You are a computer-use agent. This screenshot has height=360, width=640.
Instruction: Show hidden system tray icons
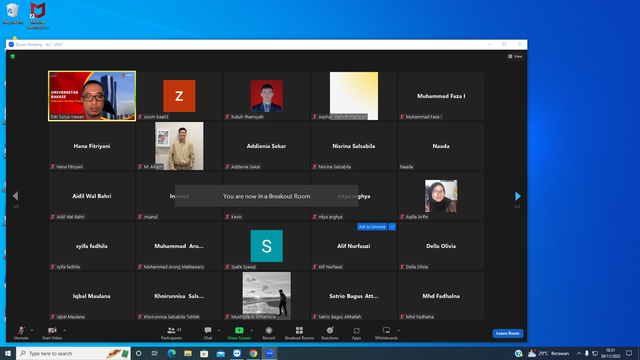578,353
